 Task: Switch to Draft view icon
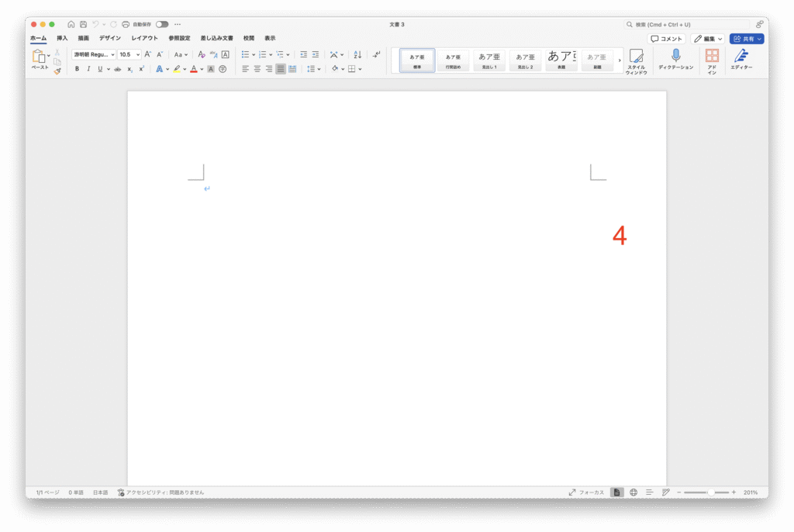point(666,492)
